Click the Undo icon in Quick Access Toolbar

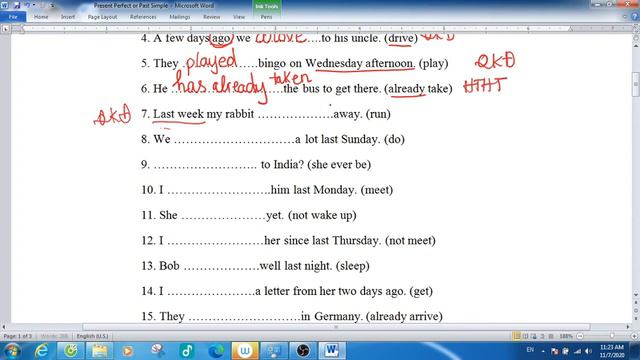[27, 5]
